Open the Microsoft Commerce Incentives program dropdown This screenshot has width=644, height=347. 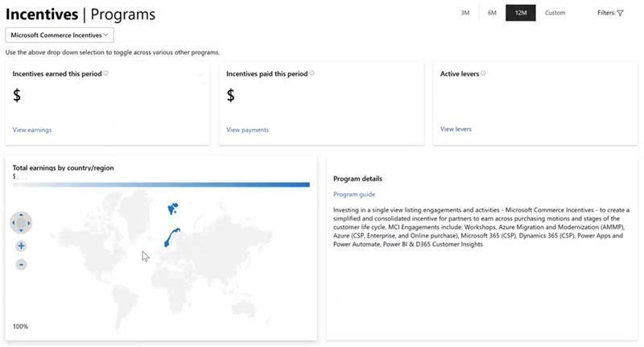[60, 35]
